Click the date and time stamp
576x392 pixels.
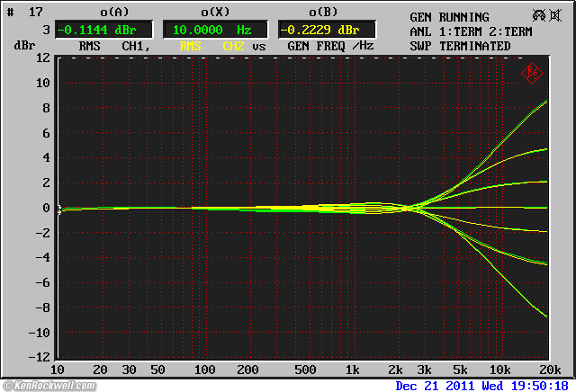[482, 386]
